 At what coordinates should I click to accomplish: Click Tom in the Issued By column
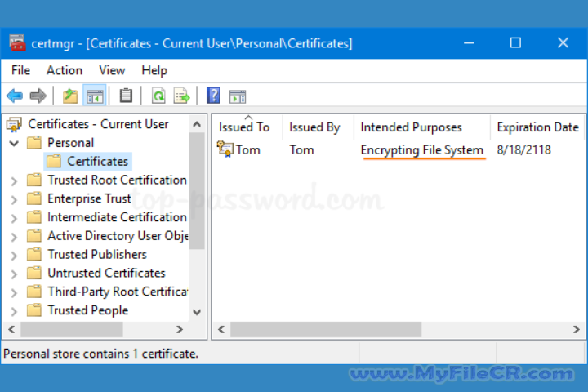(x=301, y=150)
